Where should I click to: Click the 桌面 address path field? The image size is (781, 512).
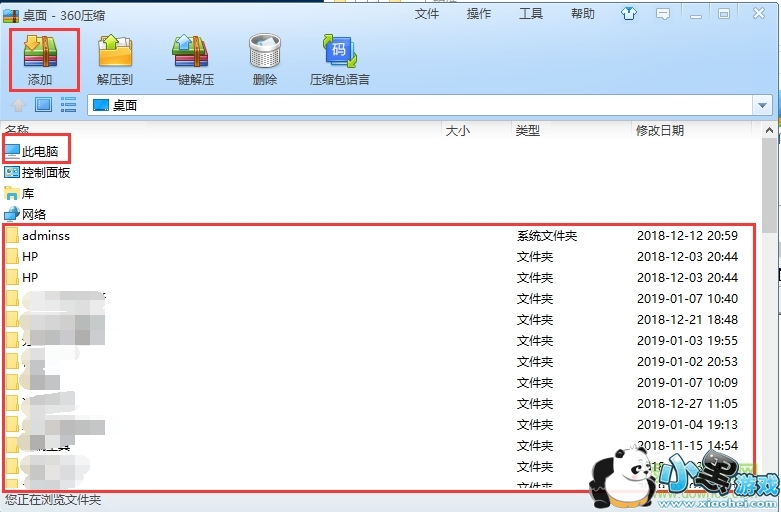[x=419, y=105]
